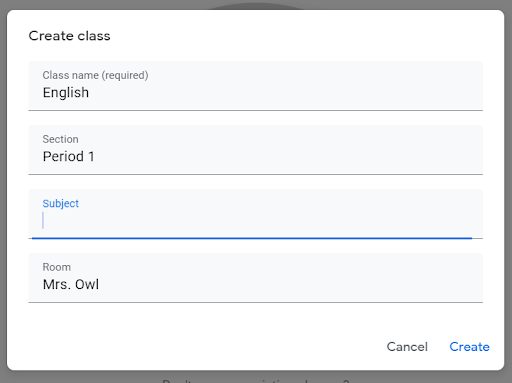512x383 pixels.
Task: Place cursor in "Period 1" text
Action: [x=68, y=156]
